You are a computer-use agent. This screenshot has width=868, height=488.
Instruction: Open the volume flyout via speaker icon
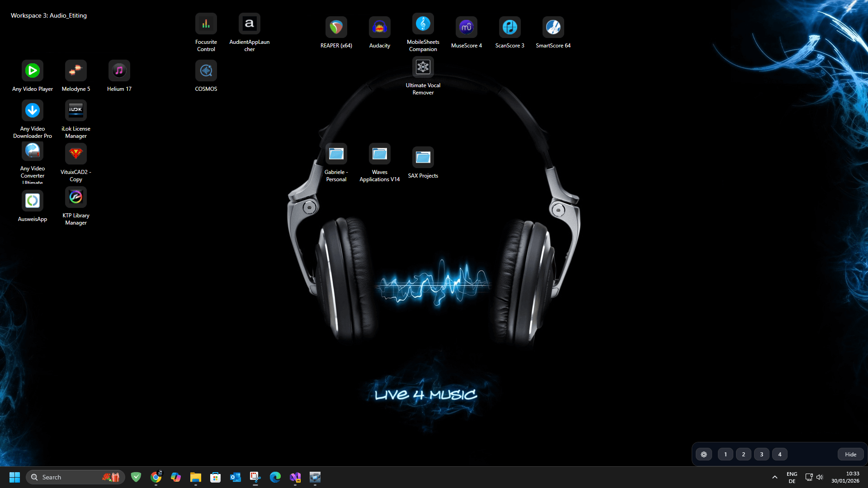pyautogui.click(x=820, y=477)
